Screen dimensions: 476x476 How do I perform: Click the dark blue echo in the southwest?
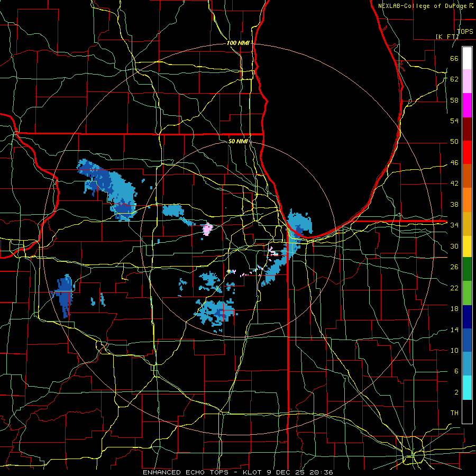[x=65, y=295]
